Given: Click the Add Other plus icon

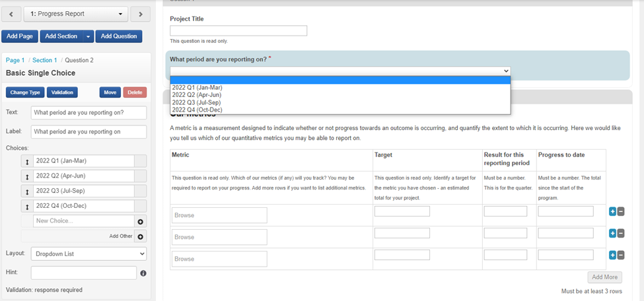Looking at the screenshot, I should (140, 236).
